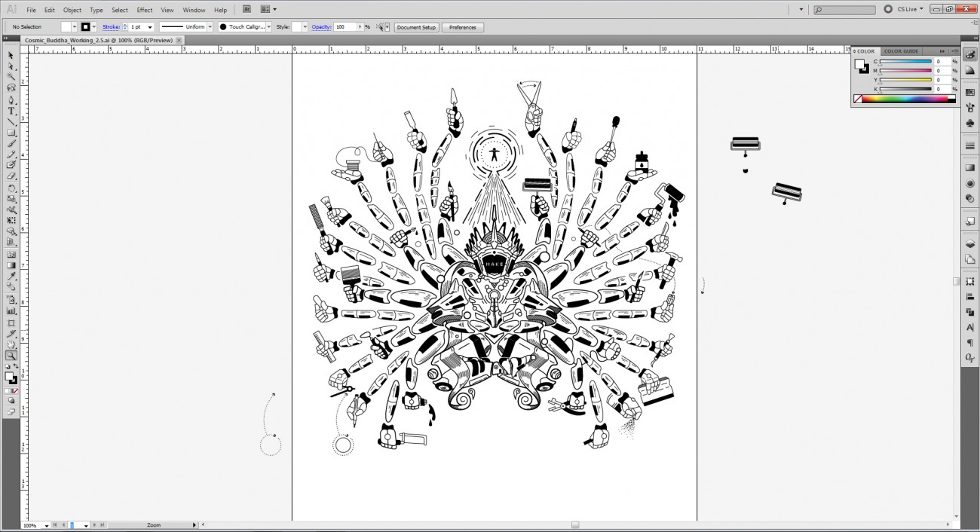Screen dimensions: 980x532
Task: Select the Hand tool
Action: click(x=11, y=345)
